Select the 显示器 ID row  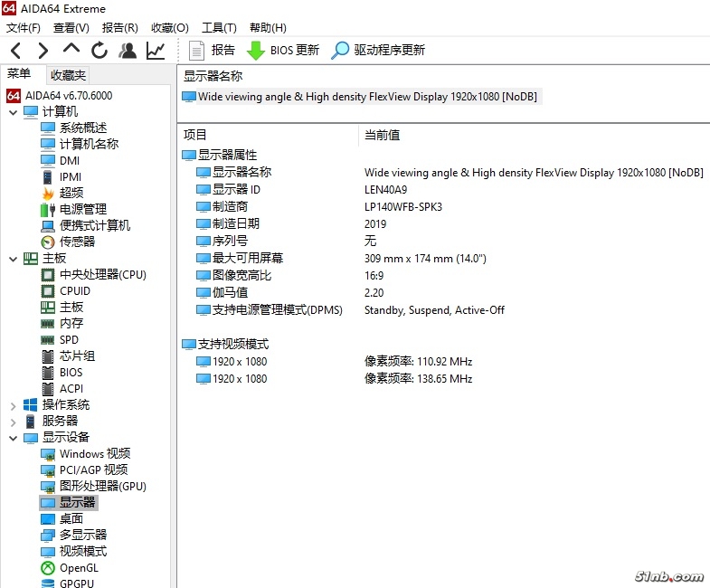[236, 189]
